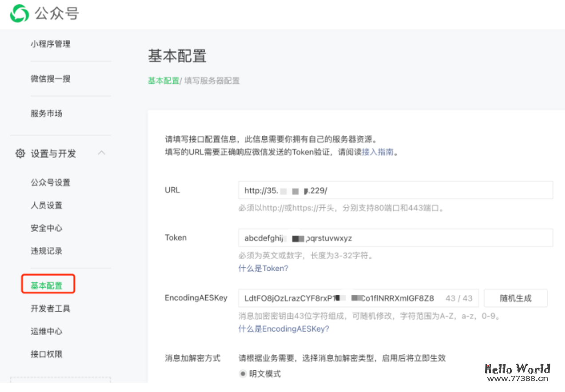This screenshot has width=565, height=392.
Task: Click the URL input field
Action: (x=395, y=190)
